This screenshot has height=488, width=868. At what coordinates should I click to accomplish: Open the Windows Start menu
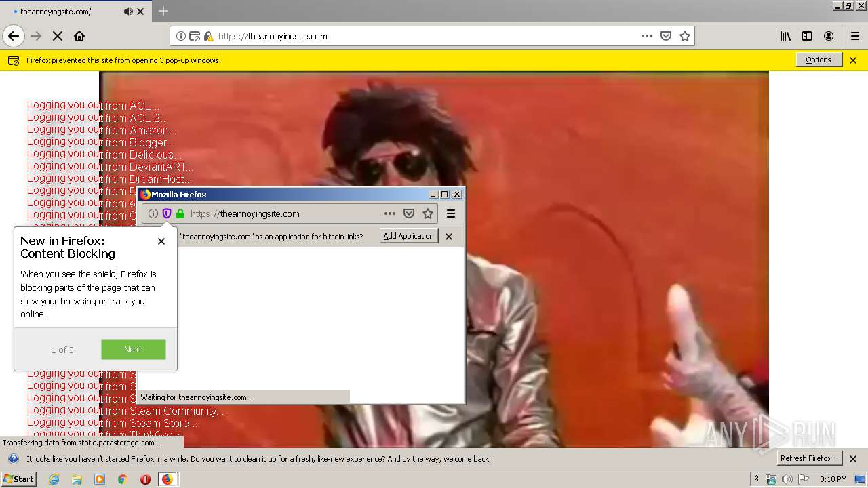click(19, 479)
